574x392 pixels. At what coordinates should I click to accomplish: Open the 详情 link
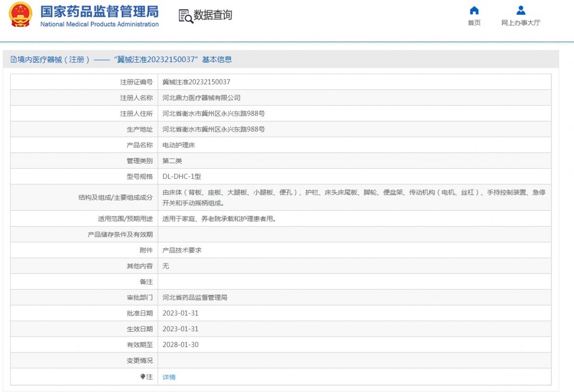[x=169, y=377]
